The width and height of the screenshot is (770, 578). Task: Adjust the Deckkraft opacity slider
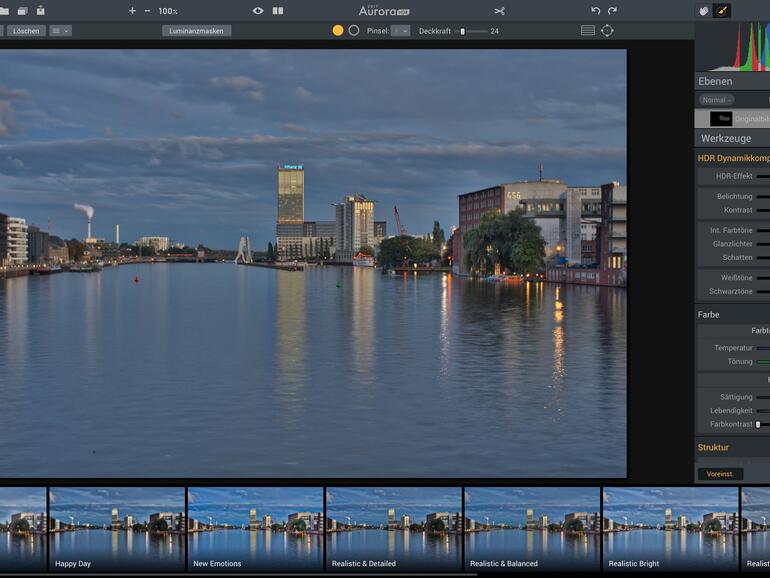pyautogui.click(x=462, y=31)
